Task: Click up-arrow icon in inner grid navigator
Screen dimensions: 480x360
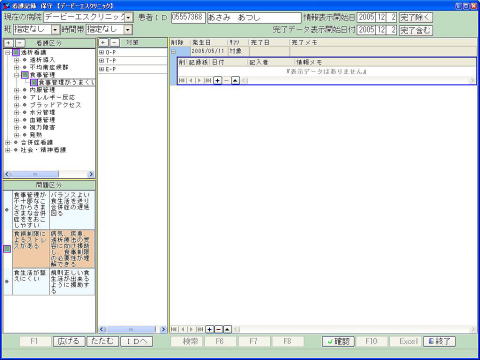Action: pos(235,80)
